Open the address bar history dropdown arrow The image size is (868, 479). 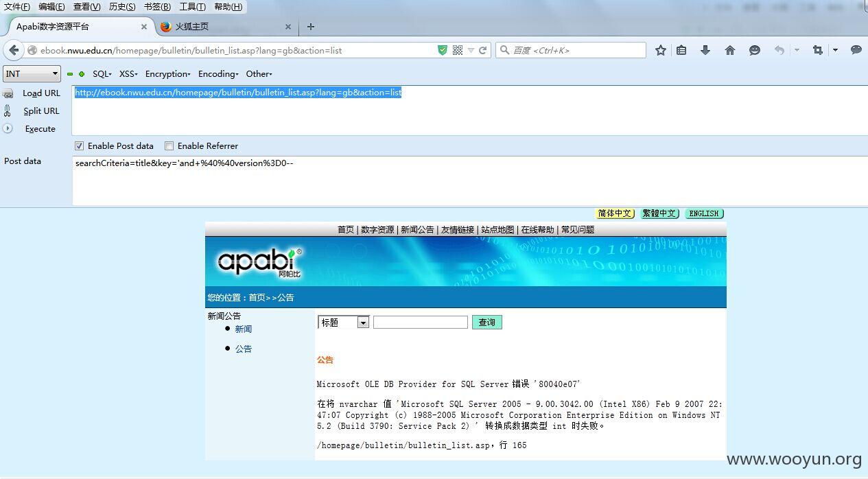tap(471, 51)
